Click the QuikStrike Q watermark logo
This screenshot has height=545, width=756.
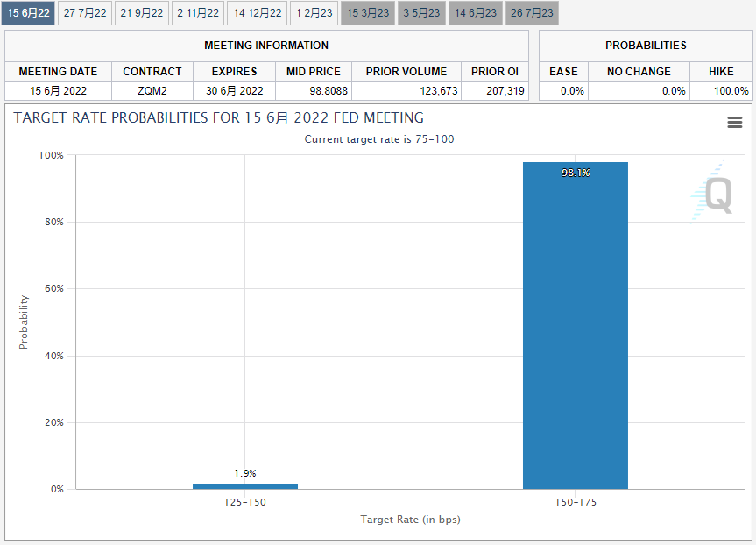click(714, 195)
